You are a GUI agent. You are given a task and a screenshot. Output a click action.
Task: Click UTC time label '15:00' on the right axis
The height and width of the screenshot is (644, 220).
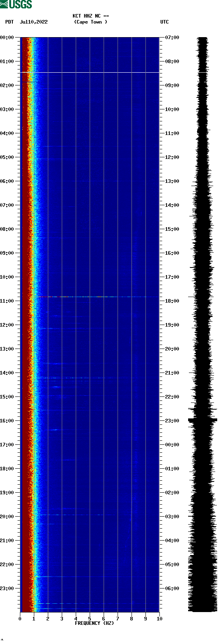click(x=172, y=229)
